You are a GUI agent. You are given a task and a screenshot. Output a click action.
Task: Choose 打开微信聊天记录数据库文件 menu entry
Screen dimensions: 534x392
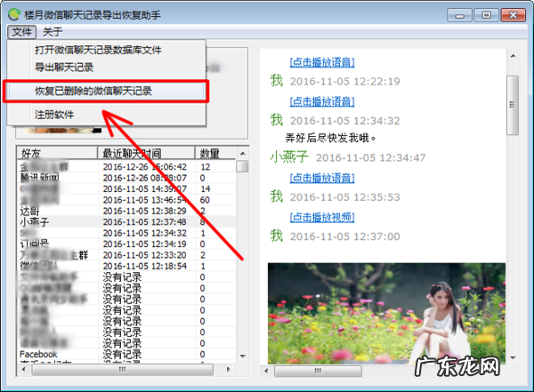[x=98, y=50]
